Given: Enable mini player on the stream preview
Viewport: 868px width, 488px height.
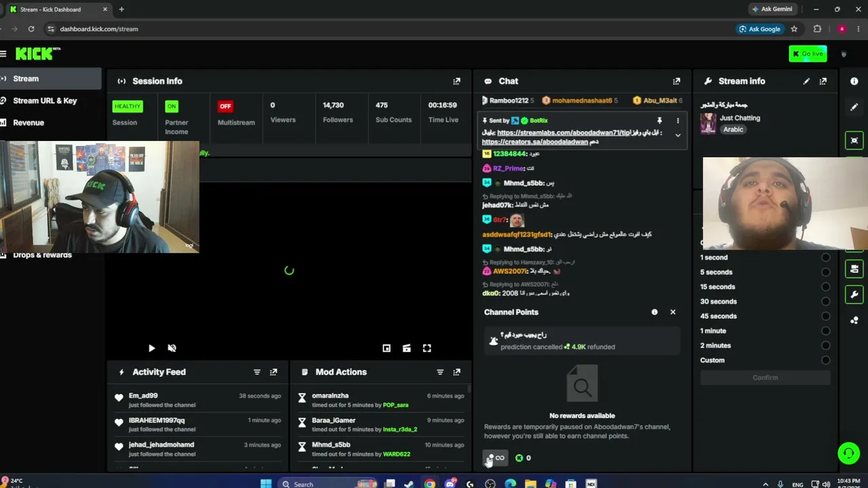Looking at the screenshot, I should coord(387,348).
